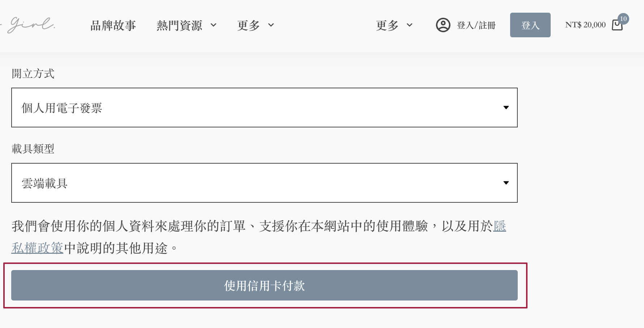Click the NT$ 20,000 cart total

pos(585,25)
